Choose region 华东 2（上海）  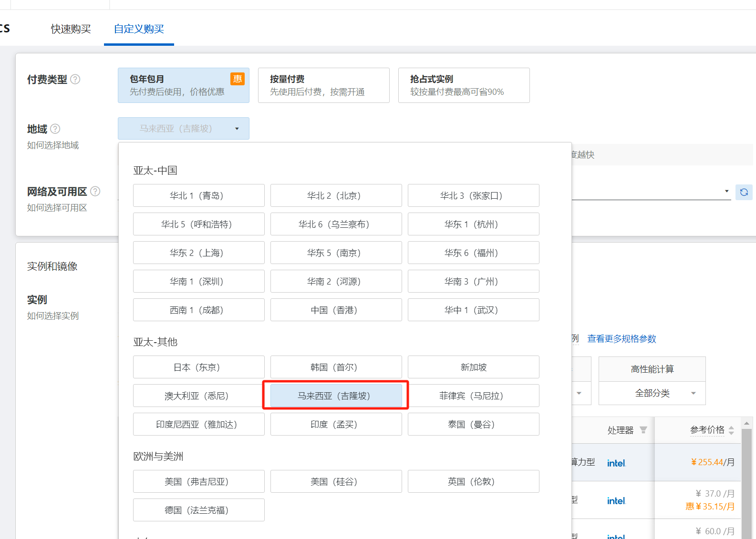pos(199,253)
